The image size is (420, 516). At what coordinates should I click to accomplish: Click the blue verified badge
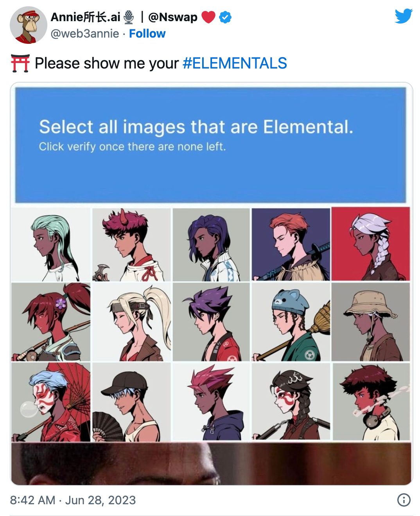225,17
